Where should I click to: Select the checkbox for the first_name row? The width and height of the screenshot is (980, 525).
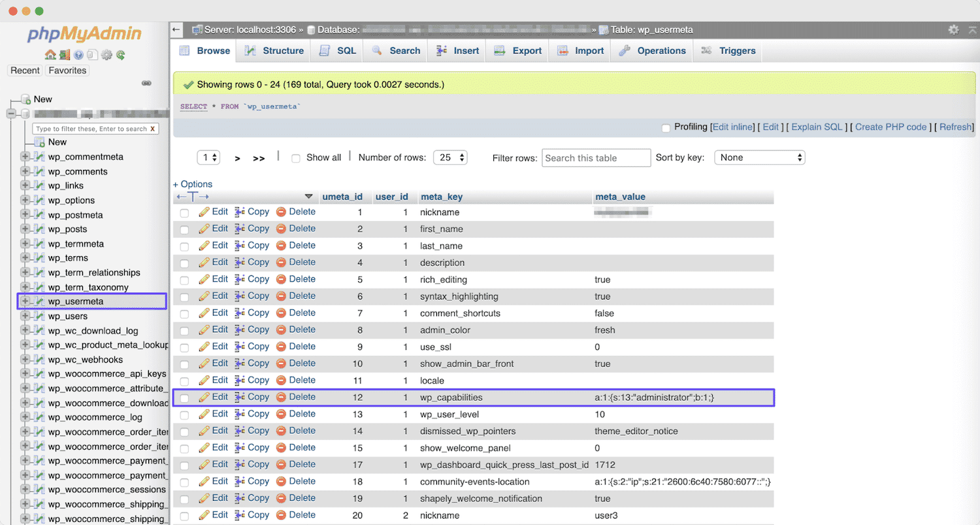coord(184,229)
